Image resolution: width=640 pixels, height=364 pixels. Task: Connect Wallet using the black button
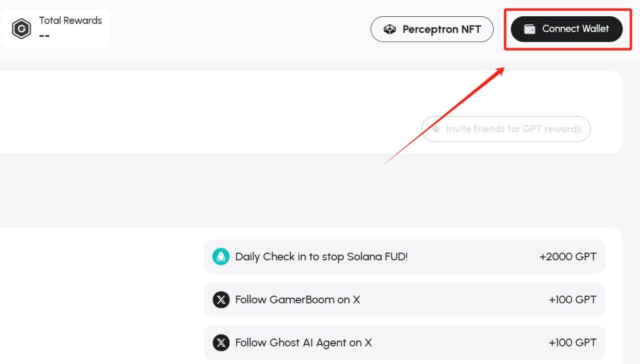[x=566, y=29]
